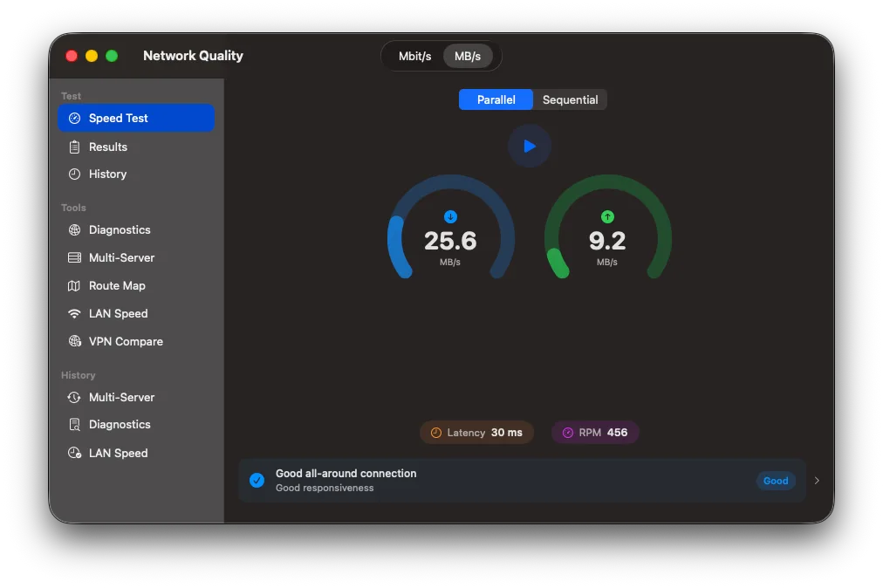Click the Good responsiveness subtitle

[325, 488]
